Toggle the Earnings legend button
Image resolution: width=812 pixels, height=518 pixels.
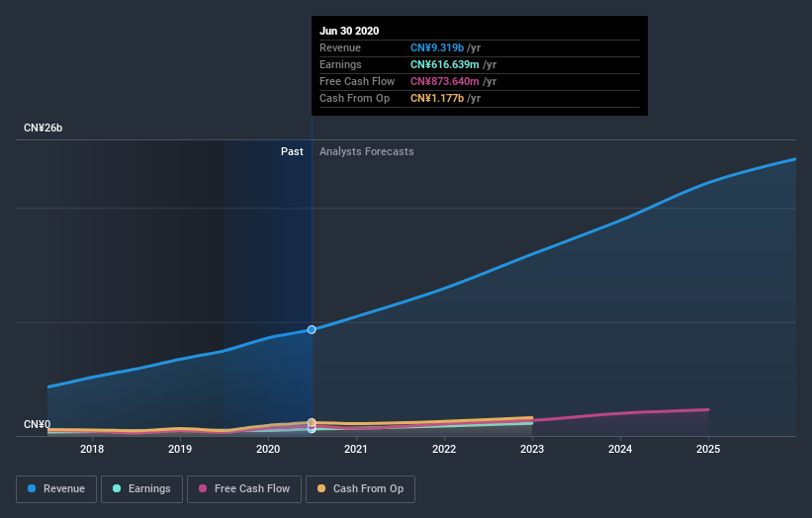141,489
